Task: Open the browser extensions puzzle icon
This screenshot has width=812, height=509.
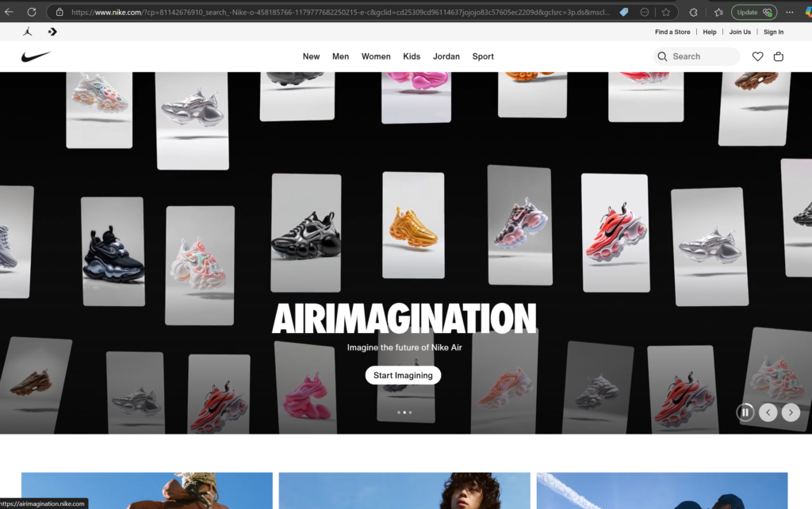Action: coord(694,12)
